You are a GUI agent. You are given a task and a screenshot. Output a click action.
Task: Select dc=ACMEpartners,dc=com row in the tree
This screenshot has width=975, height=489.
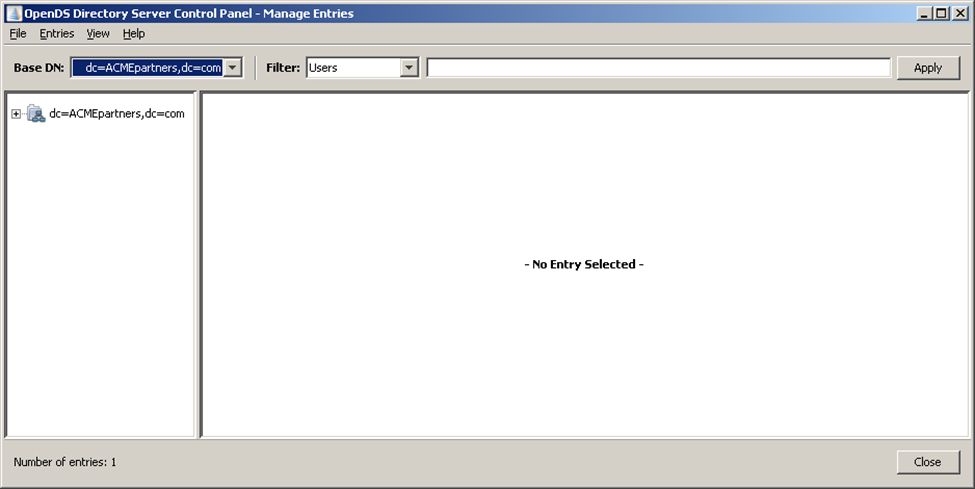[117, 113]
